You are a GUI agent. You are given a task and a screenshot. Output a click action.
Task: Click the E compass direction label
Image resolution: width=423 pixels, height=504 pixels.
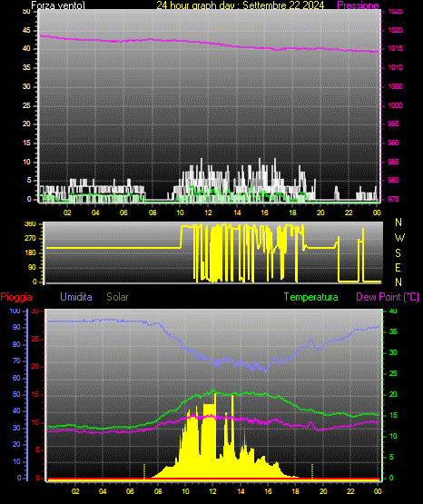[x=398, y=267]
